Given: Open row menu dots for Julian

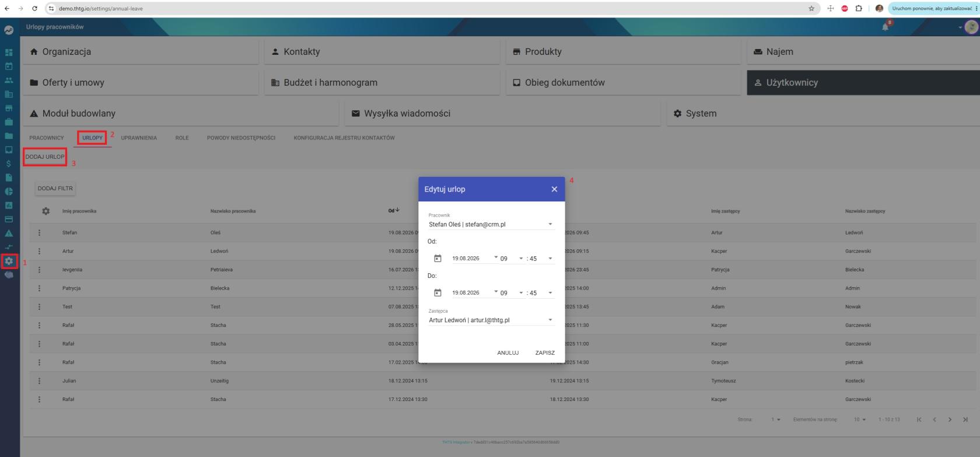Looking at the screenshot, I should [x=40, y=381].
